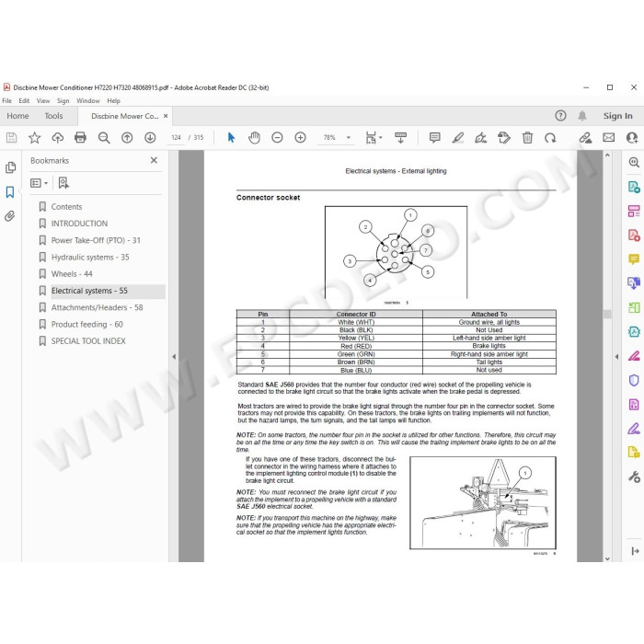Click document scroll up arrow

tap(607, 155)
